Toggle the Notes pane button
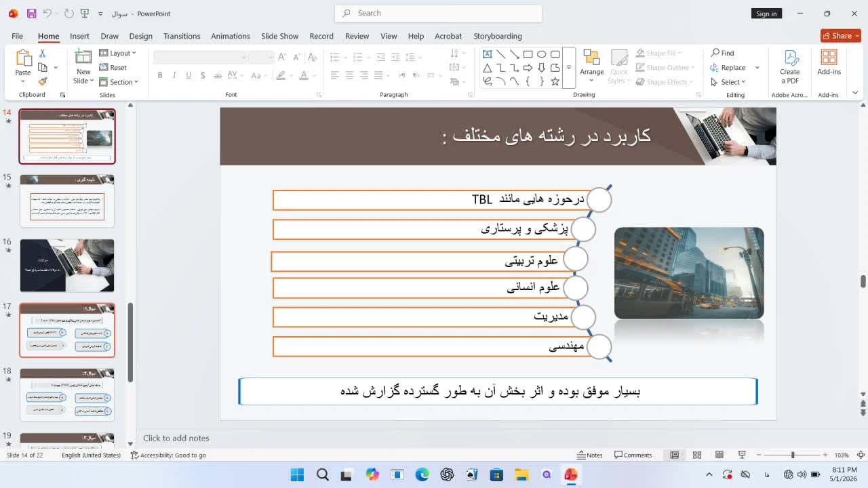Viewport: 868px width, 488px height. 589,455
